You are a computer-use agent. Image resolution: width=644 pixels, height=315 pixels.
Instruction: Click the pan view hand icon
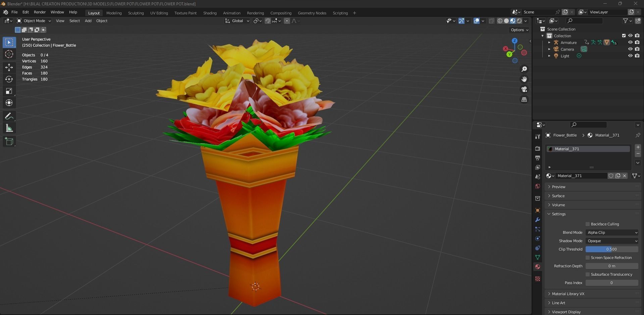[524, 79]
